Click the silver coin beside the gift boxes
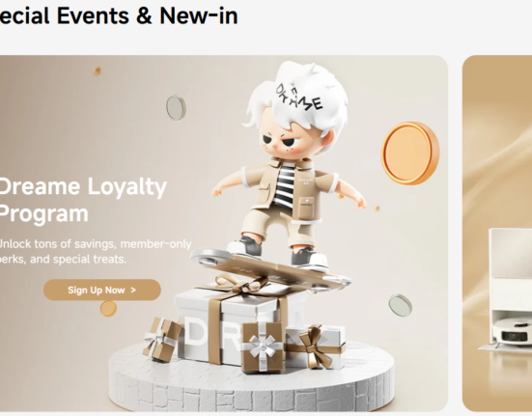532x416 pixels. coord(401,305)
